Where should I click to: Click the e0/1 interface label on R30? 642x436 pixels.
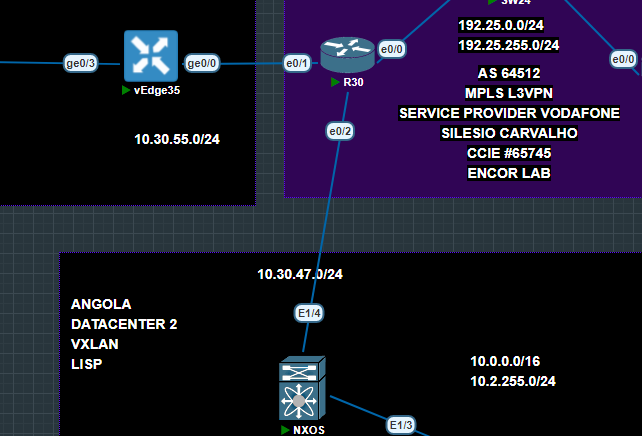297,63
